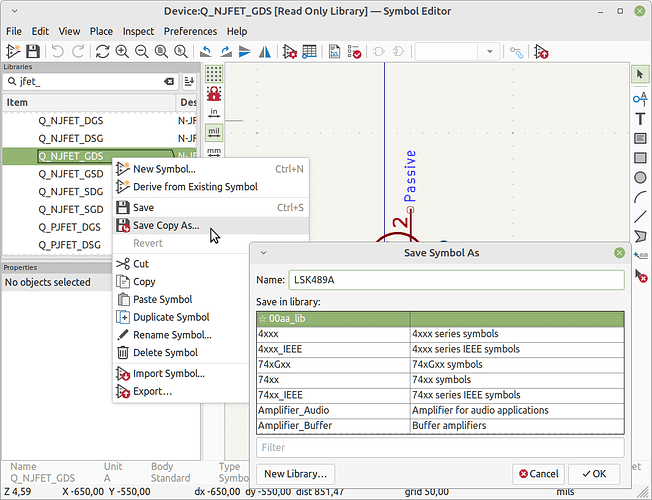Toggle De Morgan standard body style
Viewport: 652px width, 500px height.
coord(379,52)
